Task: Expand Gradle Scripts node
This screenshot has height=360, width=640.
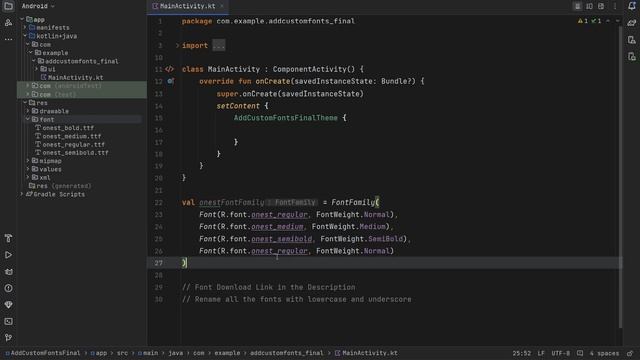Action: (22, 194)
